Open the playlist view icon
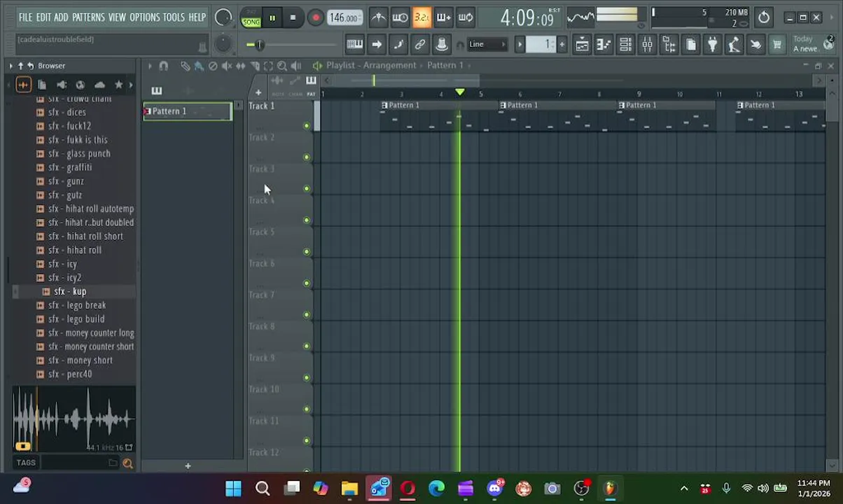This screenshot has height=504, width=843. 582,45
